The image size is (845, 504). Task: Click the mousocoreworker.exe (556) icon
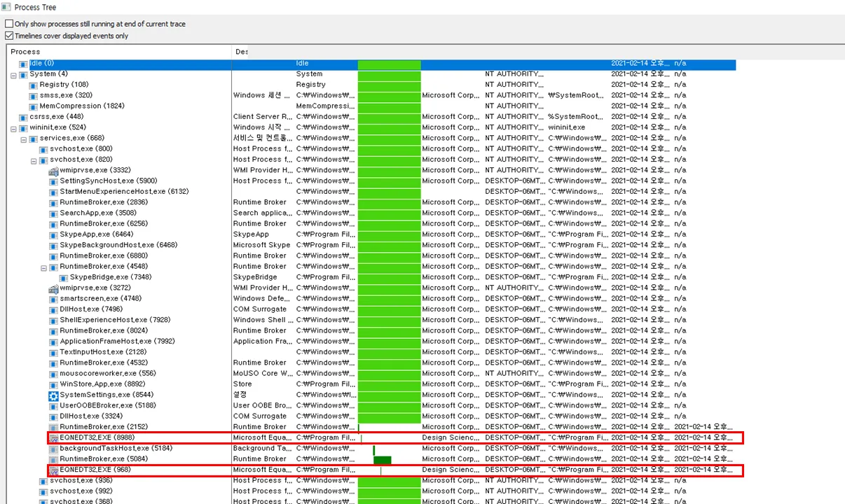tap(53, 374)
